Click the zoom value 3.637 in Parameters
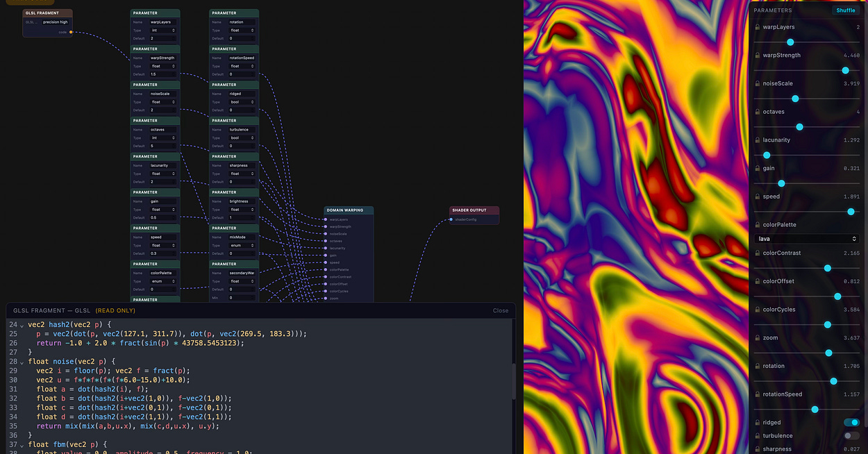 [x=851, y=338]
